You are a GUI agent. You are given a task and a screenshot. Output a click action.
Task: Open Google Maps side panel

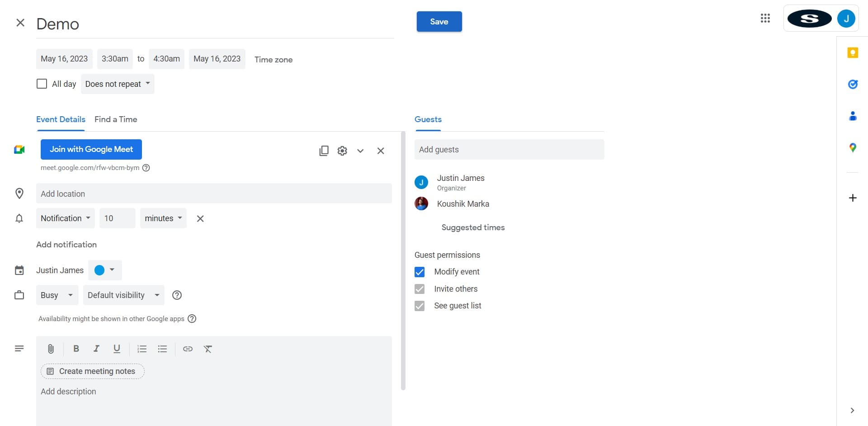pos(853,147)
